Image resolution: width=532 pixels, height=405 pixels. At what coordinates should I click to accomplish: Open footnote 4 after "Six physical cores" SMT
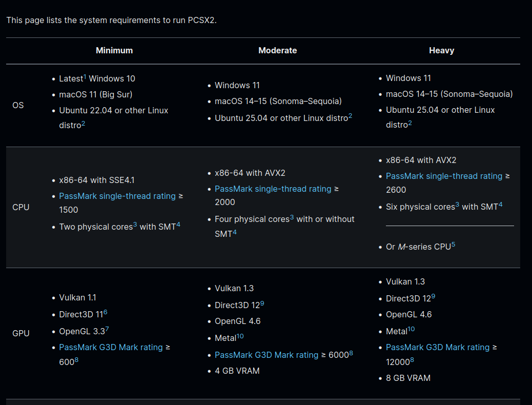click(x=500, y=205)
